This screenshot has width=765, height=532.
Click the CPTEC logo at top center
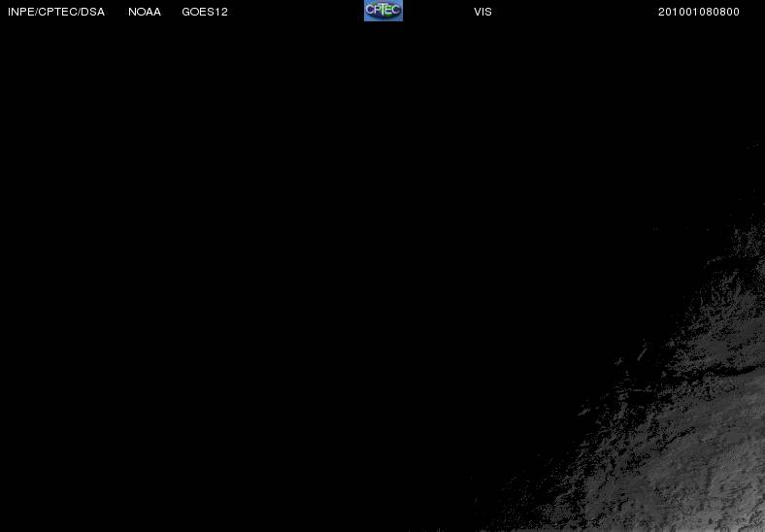383,11
